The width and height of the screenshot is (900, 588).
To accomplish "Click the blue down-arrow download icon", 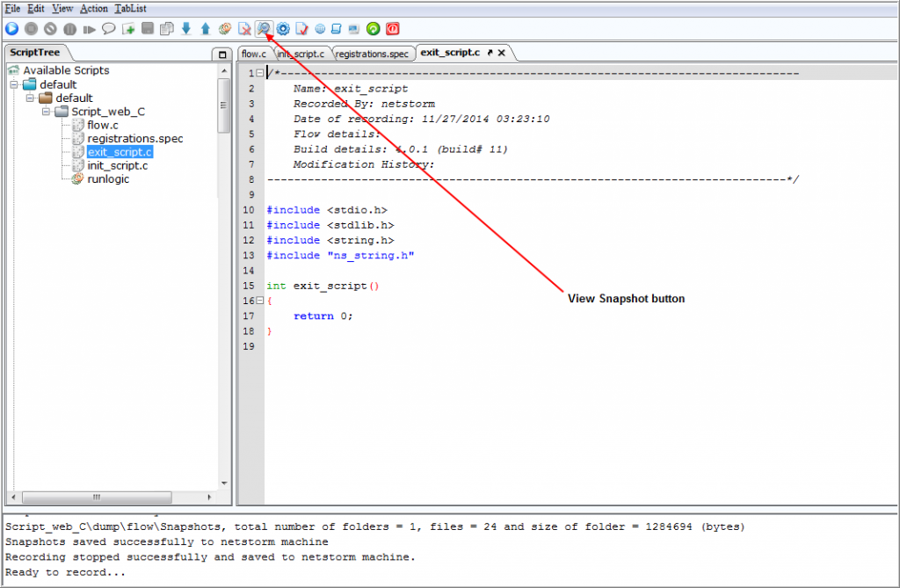I will (186, 29).
